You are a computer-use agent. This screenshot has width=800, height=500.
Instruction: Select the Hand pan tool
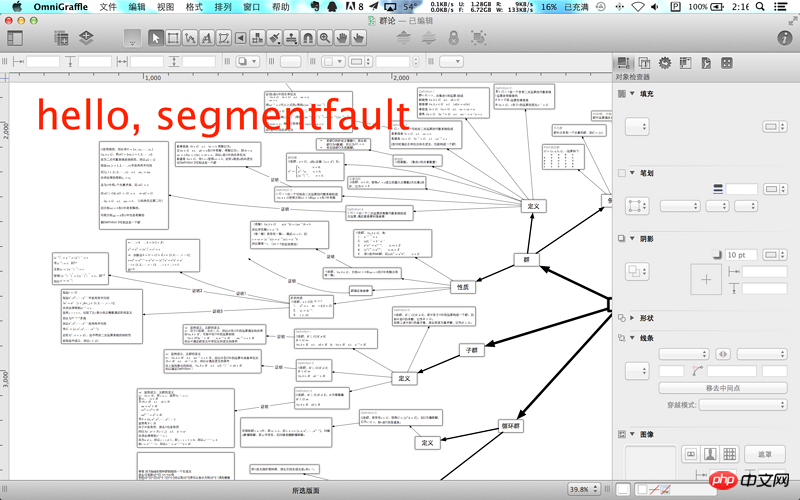click(x=343, y=38)
